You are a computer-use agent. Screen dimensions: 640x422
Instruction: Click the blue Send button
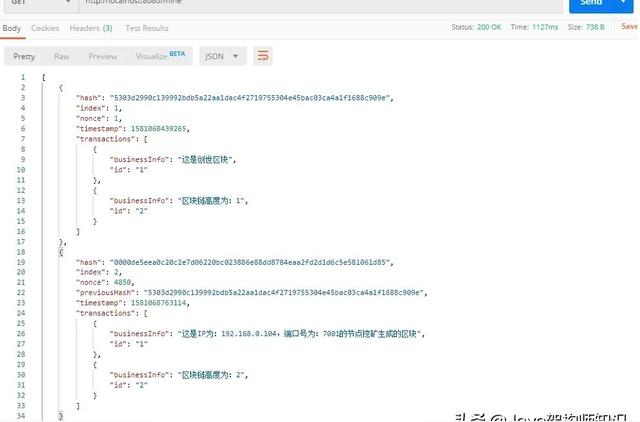click(591, 3)
